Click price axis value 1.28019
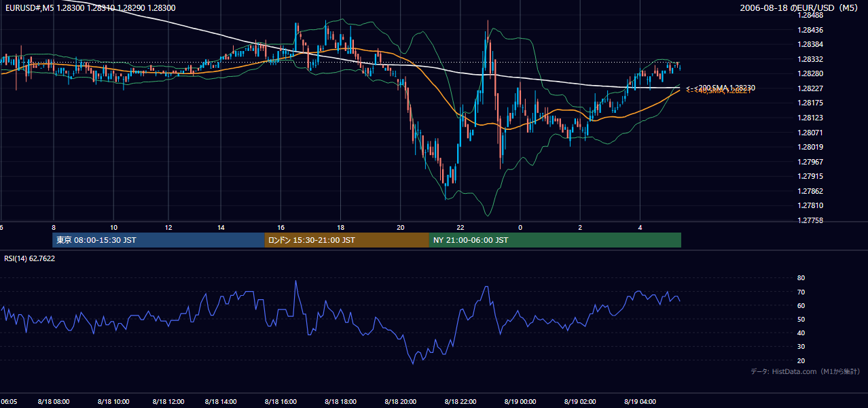Viewport: 868px width, 408px height. click(x=811, y=147)
